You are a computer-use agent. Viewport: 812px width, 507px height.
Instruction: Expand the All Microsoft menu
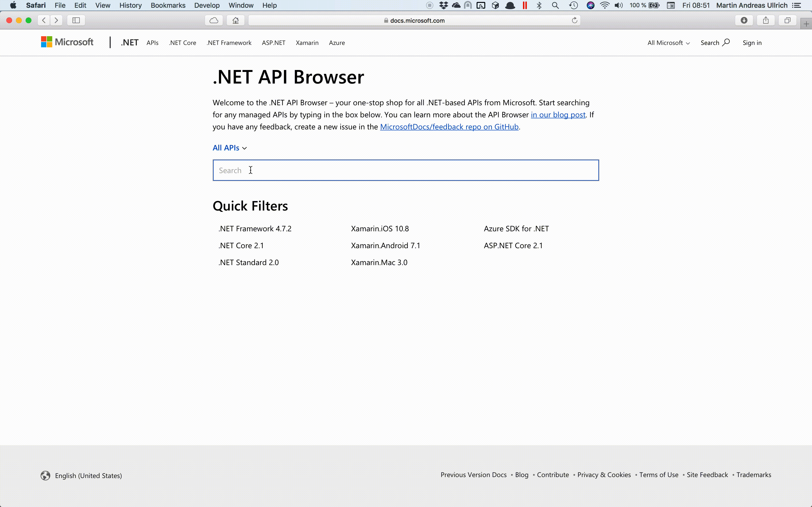668,43
